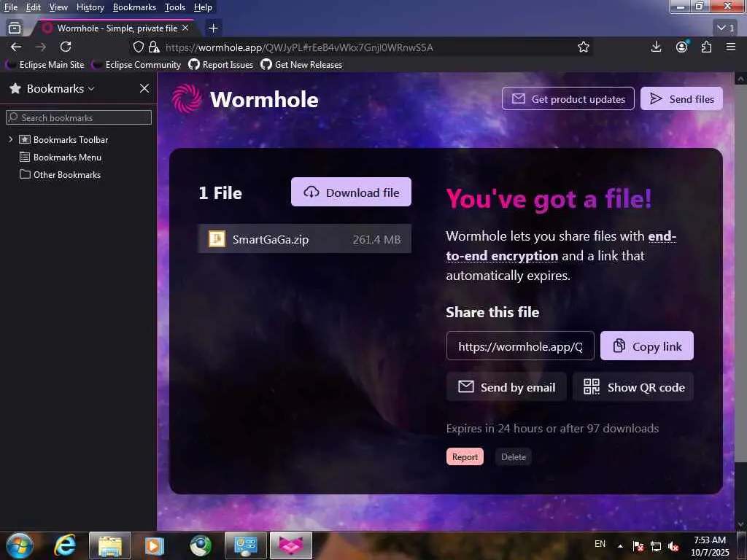
Task: Click the SmartGaGa.zip file icon
Action: tap(217, 238)
